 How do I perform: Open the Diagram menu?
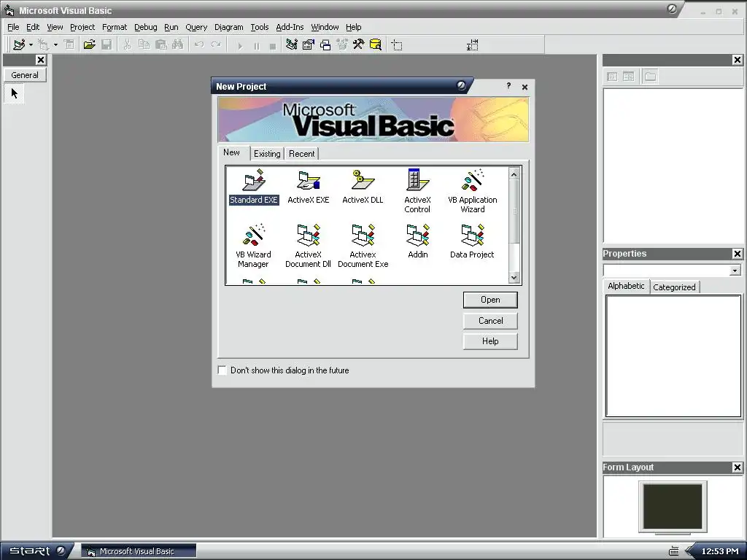[228, 27]
